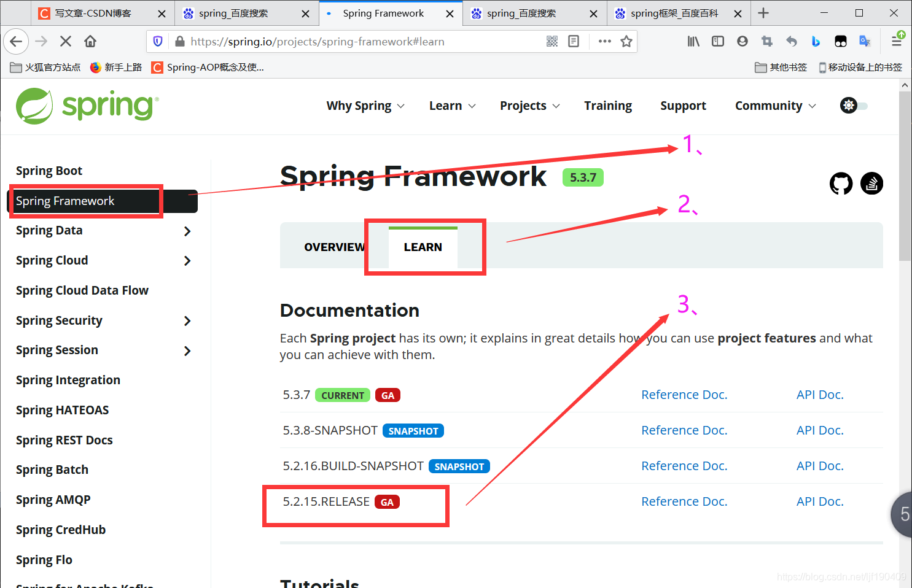Open Reference Doc. for 5.3.7
Viewport: 912px width, 588px height.
point(684,395)
